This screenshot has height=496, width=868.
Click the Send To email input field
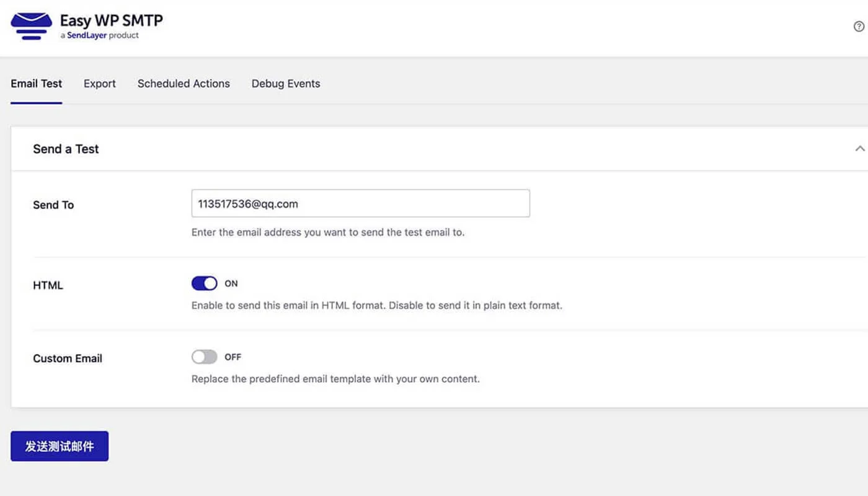pyautogui.click(x=361, y=203)
